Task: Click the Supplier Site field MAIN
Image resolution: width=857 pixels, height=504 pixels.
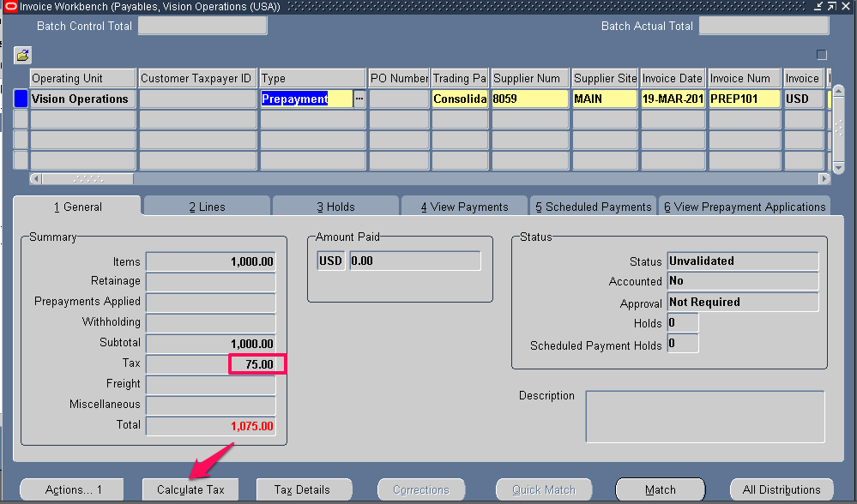Action: pyautogui.click(x=605, y=99)
